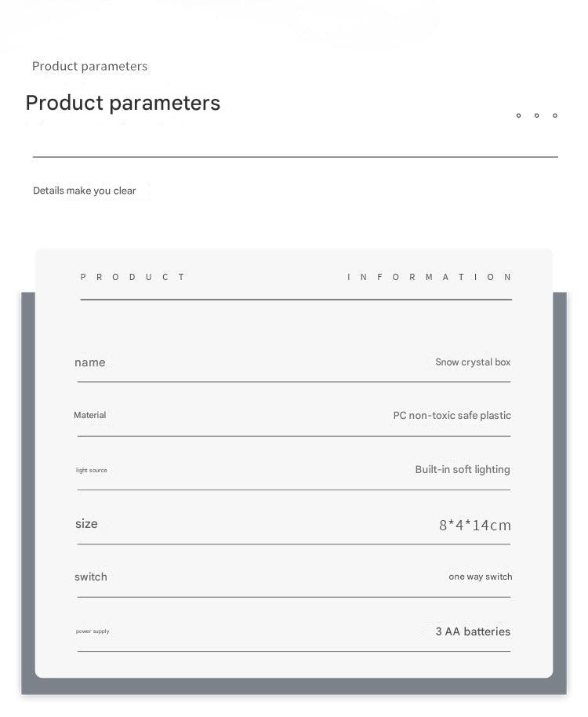Click the 'Snow crystal box' value
This screenshot has width=588, height=717.
pyautogui.click(x=473, y=362)
